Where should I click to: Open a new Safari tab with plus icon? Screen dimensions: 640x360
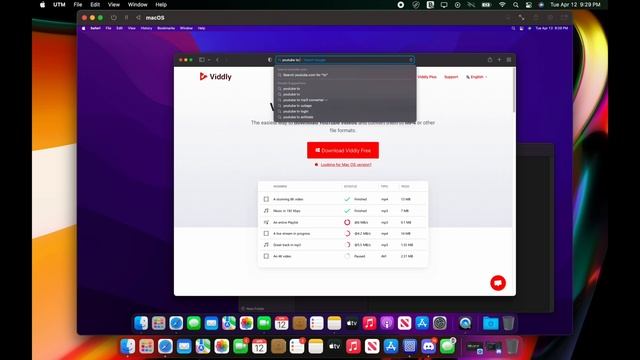click(499, 60)
